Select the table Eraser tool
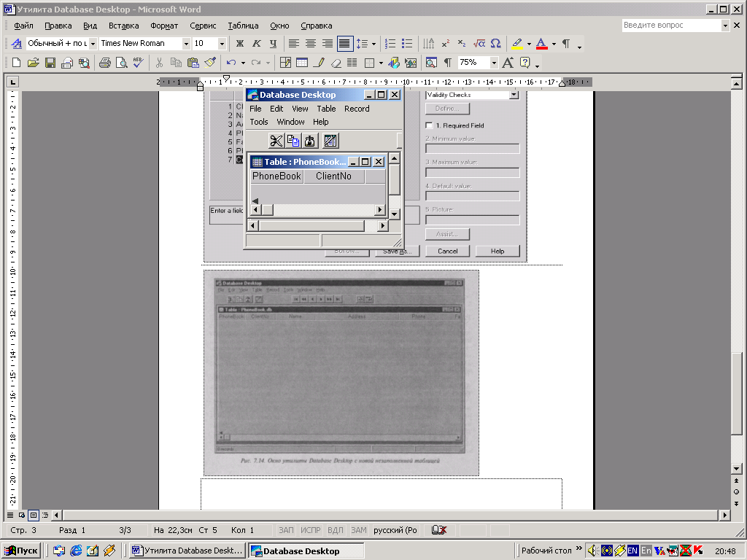The image size is (747, 560). coord(336,63)
